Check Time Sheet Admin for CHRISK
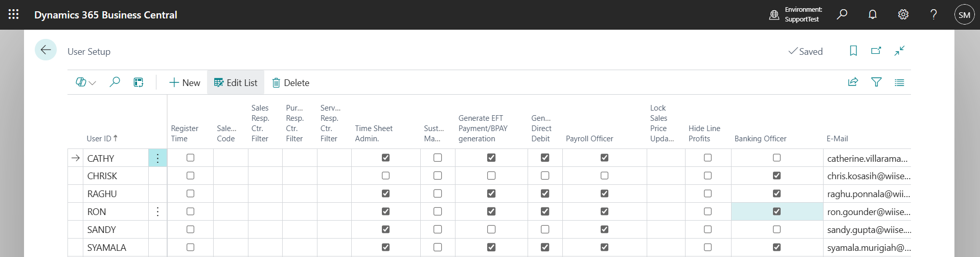980x257 pixels. (385, 176)
